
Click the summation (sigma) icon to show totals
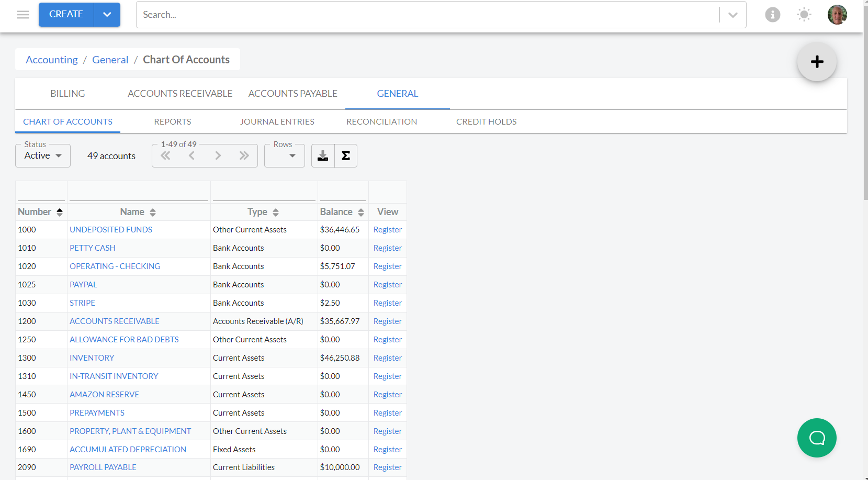click(345, 155)
